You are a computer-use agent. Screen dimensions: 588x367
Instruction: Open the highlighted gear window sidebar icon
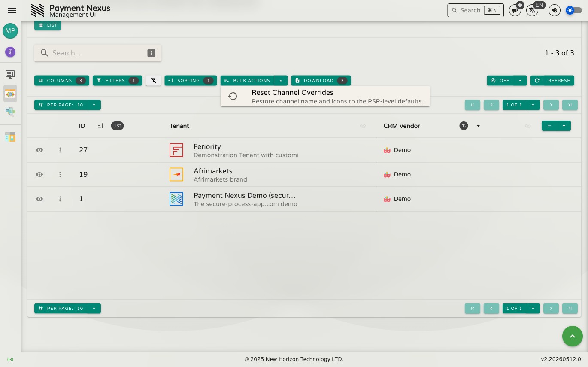[10, 94]
